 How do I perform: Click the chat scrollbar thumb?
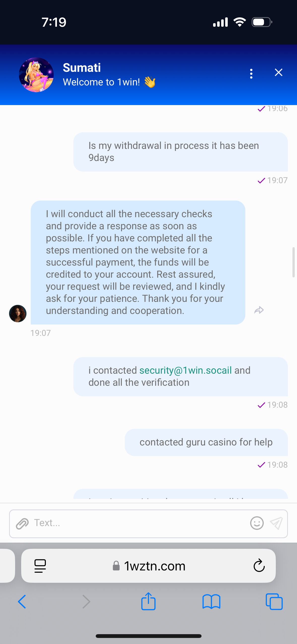293,262
